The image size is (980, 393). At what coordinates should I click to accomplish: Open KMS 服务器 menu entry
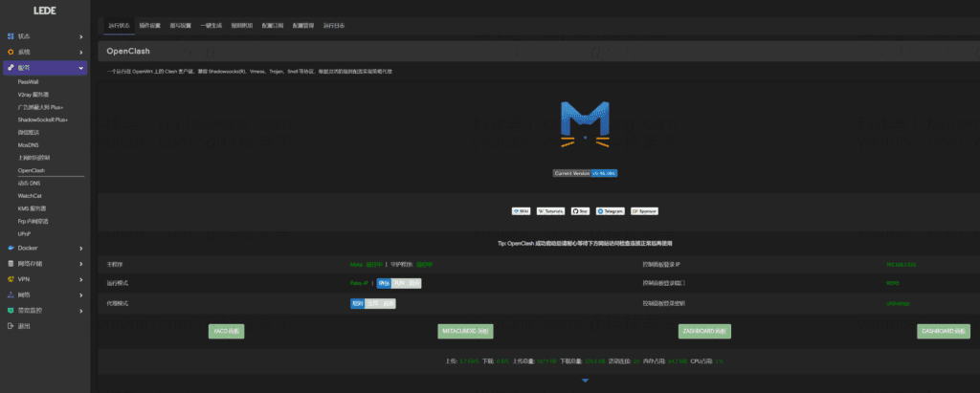(32, 208)
